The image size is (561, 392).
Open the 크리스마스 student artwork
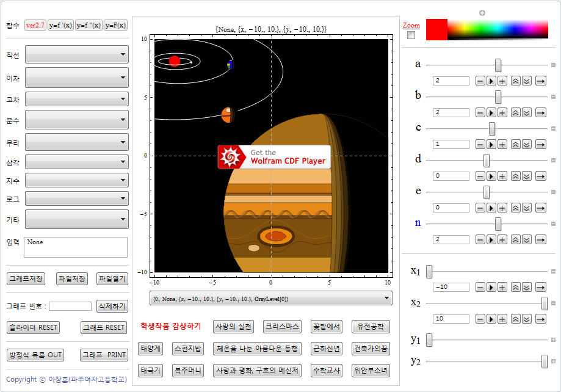(x=282, y=327)
